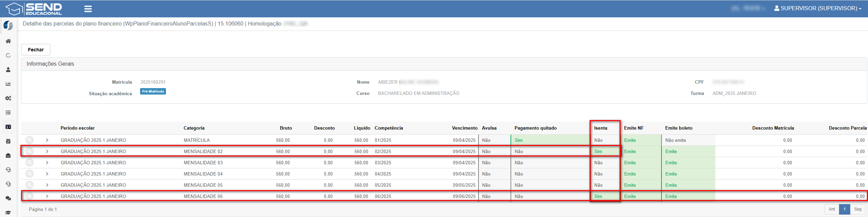Image resolution: width=868 pixels, height=217 pixels.
Task: Open the bar chart reports icon
Action: pyautogui.click(x=8, y=84)
